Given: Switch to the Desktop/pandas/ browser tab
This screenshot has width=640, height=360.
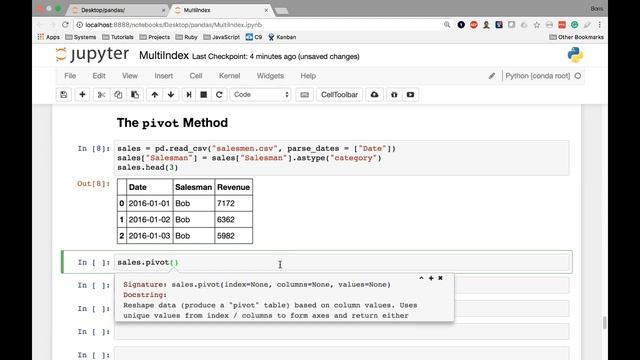Looking at the screenshot, I should (118, 10).
